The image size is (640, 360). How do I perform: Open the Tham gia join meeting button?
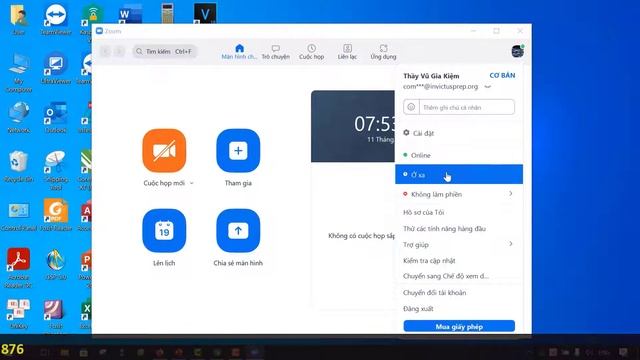(x=238, y=151)
